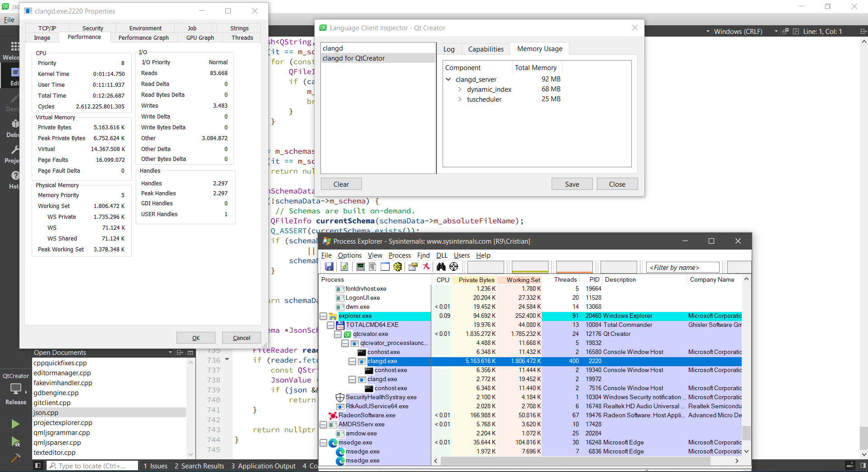Viewport: 868px width, 472px height.
Task: Open the Issues output pane
Action: pos(155,466)
